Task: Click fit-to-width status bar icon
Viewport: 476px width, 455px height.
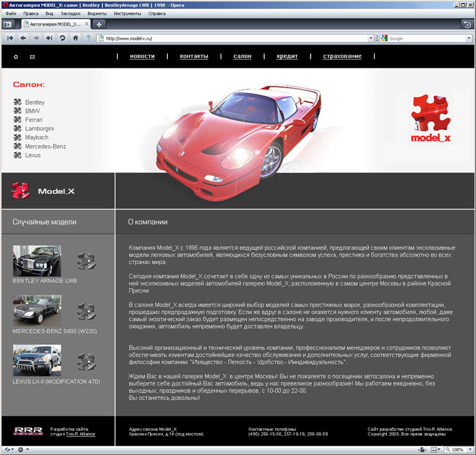Action: pos(422,450)
